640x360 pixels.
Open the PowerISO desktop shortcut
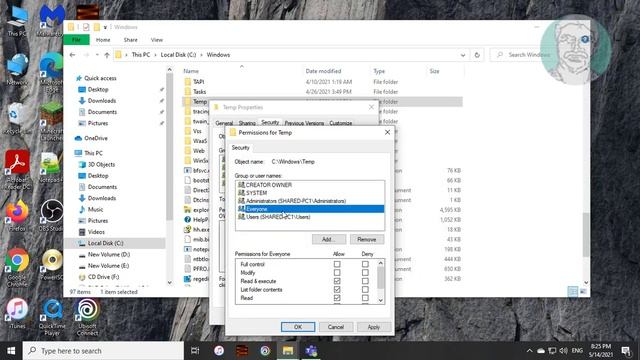52,264
